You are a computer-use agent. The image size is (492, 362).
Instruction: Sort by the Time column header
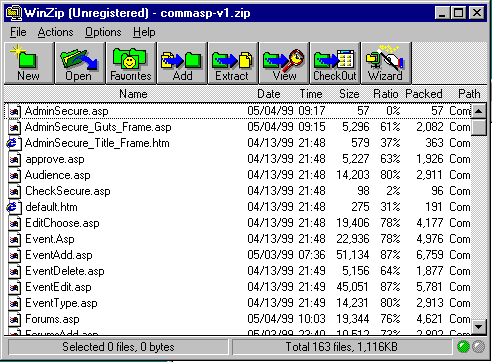click(x=311, y=94)
